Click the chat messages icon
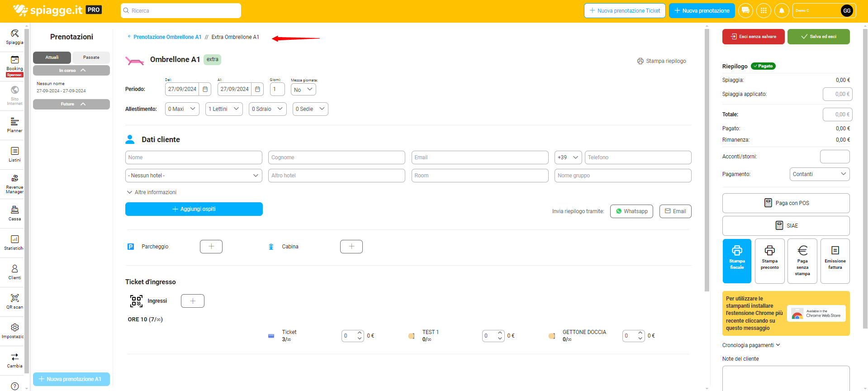 point(745,10)
